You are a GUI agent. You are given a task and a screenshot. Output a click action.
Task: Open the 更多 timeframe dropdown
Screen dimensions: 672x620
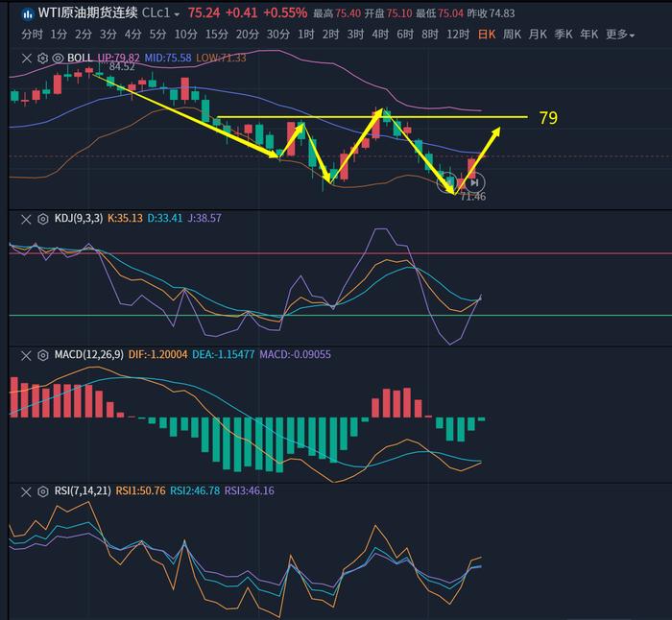coord(619,35)
